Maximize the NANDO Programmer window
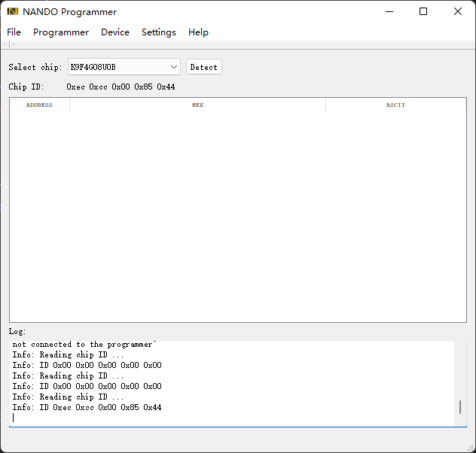 423,11
